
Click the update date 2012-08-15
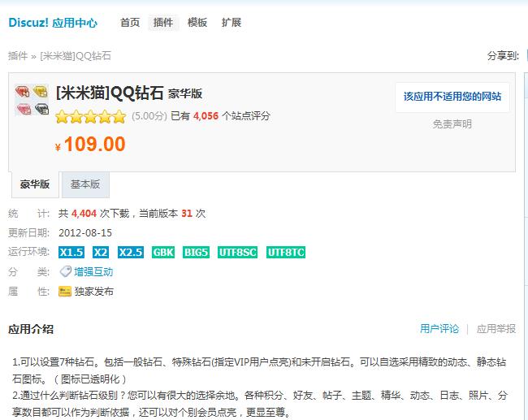(85, 233)
